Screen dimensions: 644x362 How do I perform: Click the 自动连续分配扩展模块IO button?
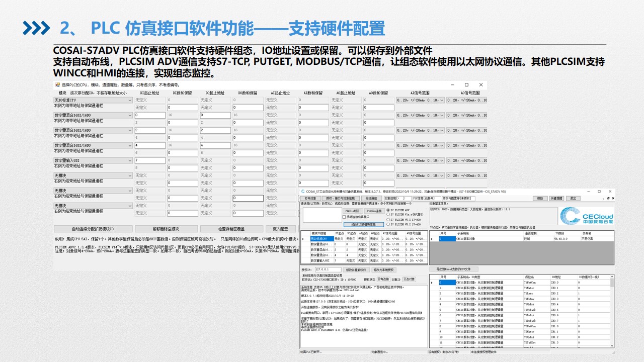click(x=93, y=229)
